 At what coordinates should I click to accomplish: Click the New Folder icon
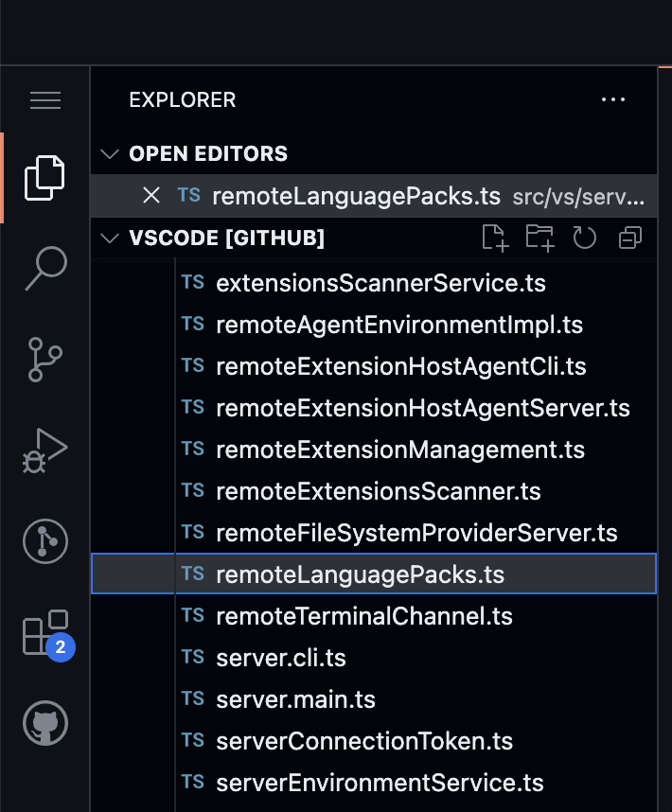(539, 238)
